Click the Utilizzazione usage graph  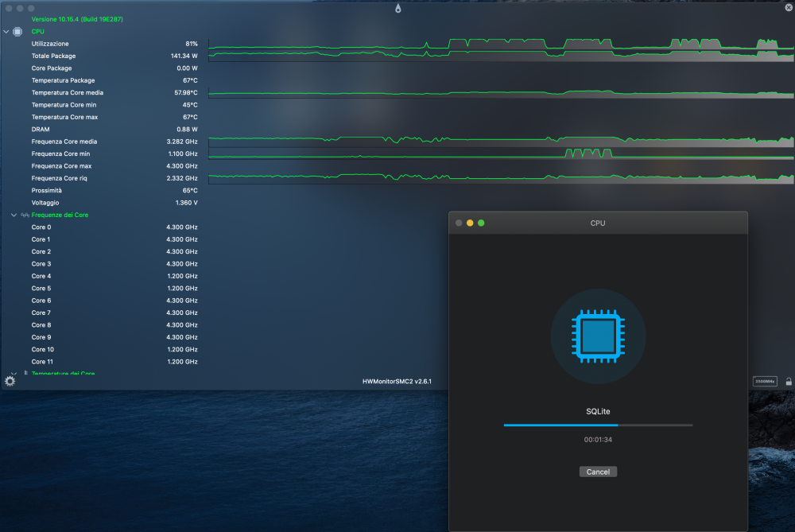coord(501,44)
